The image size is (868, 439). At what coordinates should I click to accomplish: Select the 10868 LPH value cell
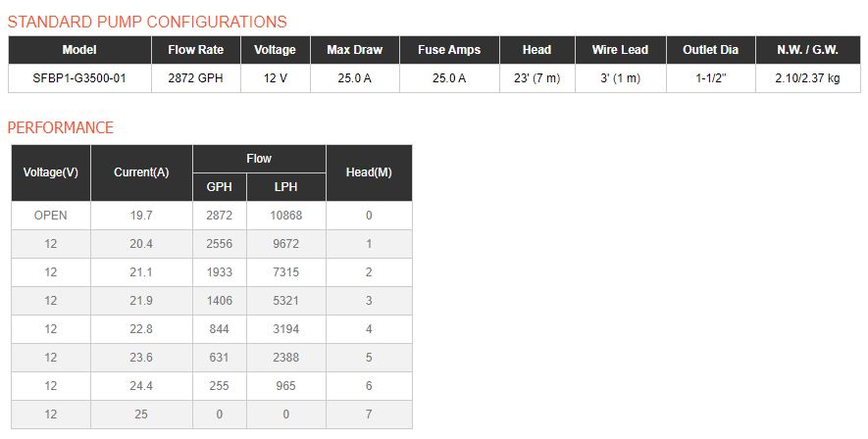pyautogui.click(x=285, y=216)
